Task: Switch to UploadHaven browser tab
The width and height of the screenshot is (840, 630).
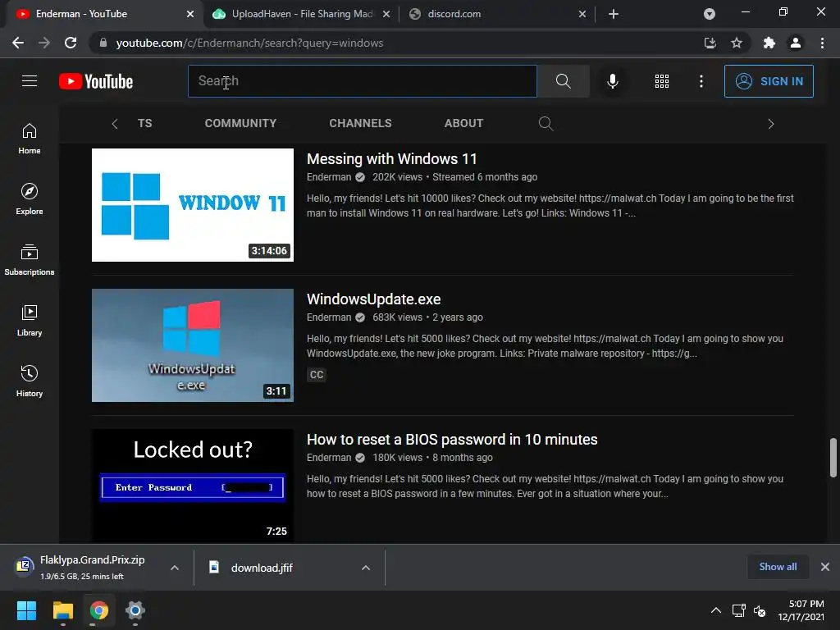Action: [301, 14]
